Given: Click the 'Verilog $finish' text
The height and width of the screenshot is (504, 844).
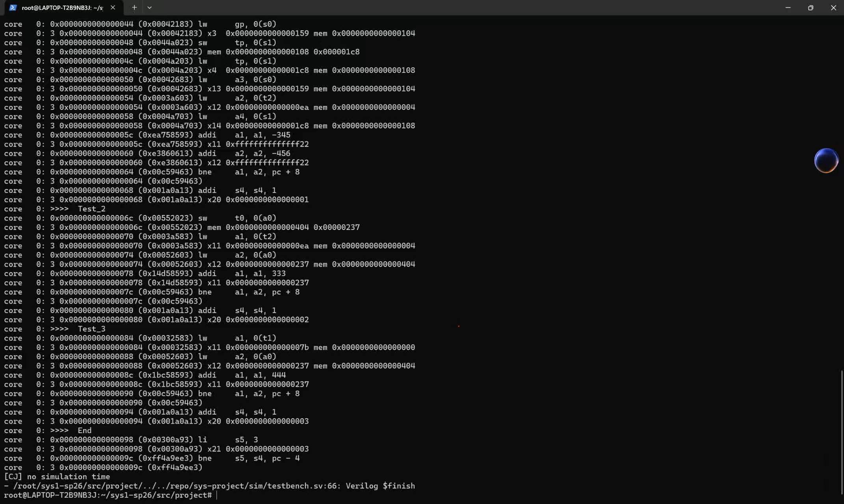Looking at the screenshot, I should (x=380, y=486).
